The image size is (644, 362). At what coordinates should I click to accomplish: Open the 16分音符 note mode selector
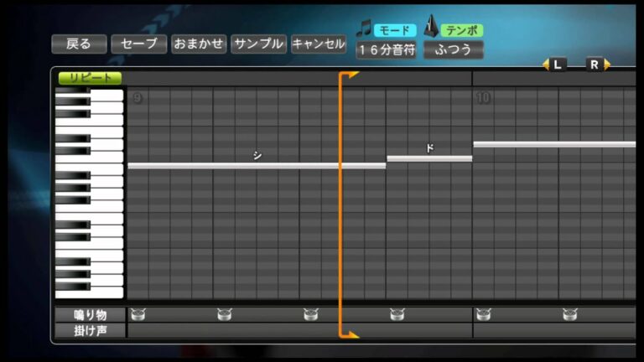386,49
